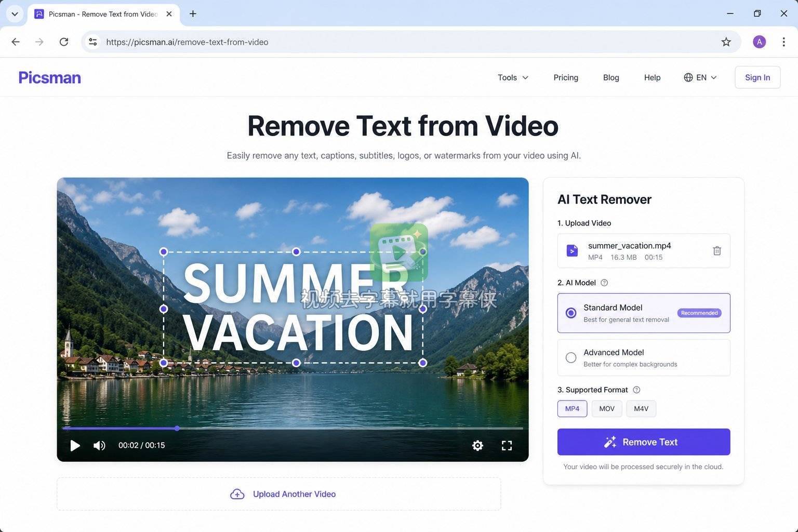Go to the Pricing page
This screenshot has width=798, height=532.
(x=566, y=77)
